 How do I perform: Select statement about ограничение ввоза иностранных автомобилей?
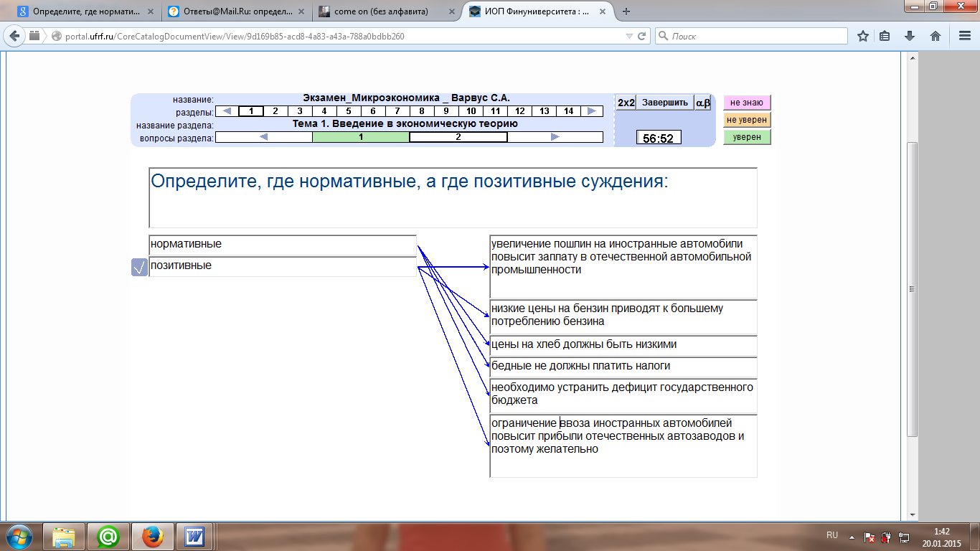(623, 446)
